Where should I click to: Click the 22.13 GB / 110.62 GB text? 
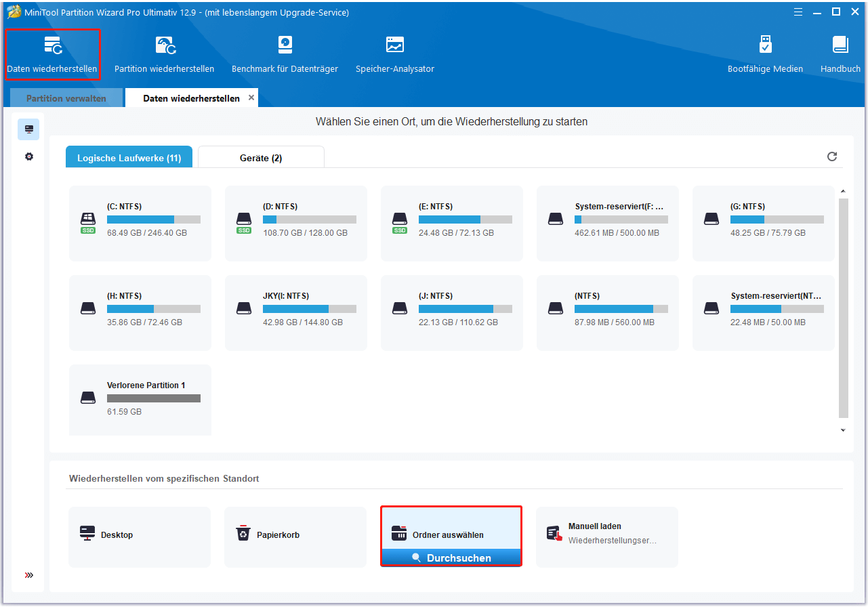click(458, 322)
